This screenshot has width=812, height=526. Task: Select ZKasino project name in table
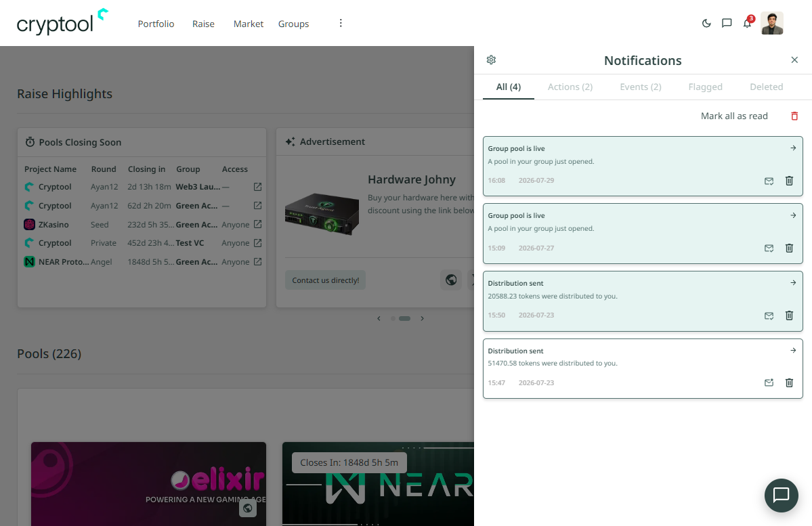[x=54, y=225]
